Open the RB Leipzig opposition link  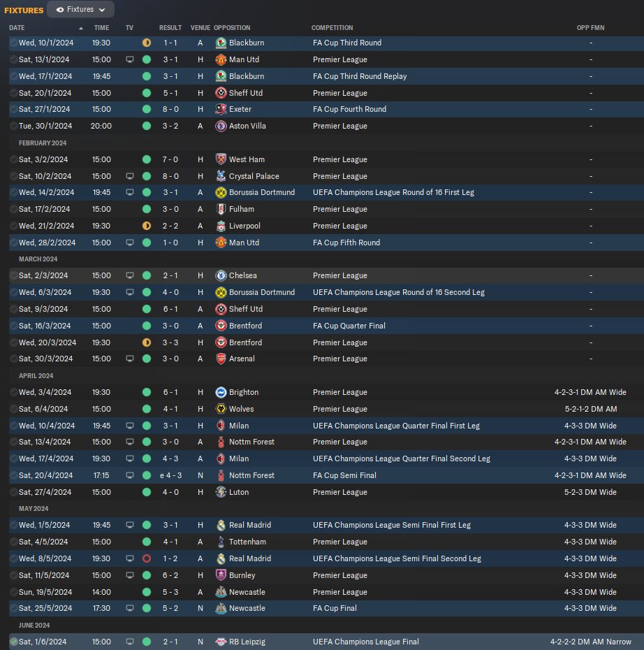(247, 642)
